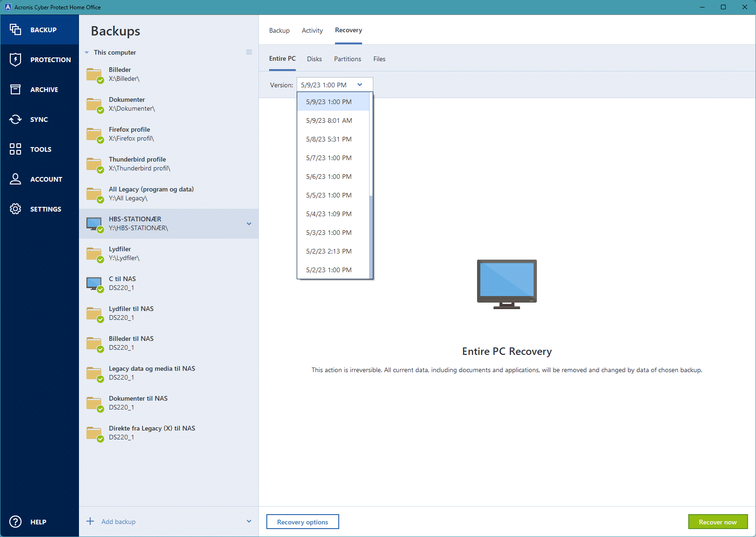Click the Direkte fra Legacy folder icon

click(95, 434)
